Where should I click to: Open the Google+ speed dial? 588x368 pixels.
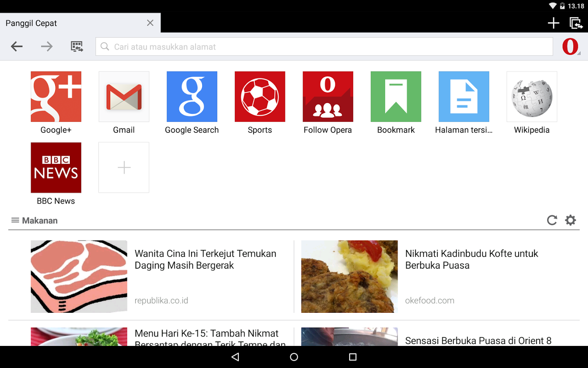click(x=56, y=96)
